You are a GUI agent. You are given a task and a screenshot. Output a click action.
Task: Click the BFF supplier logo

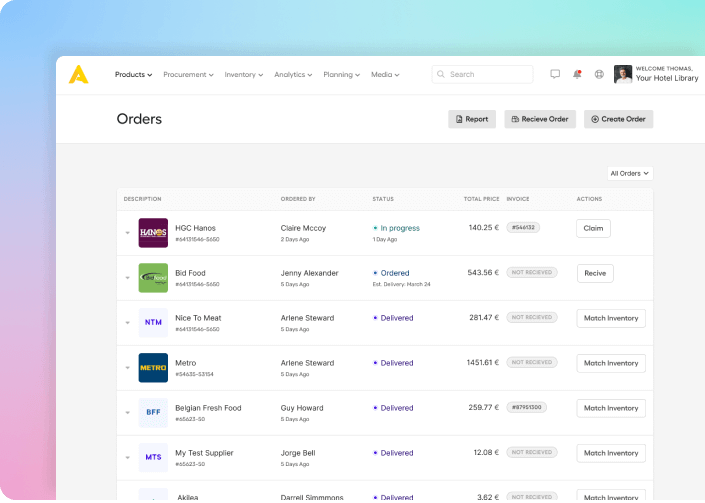point(153,413)
